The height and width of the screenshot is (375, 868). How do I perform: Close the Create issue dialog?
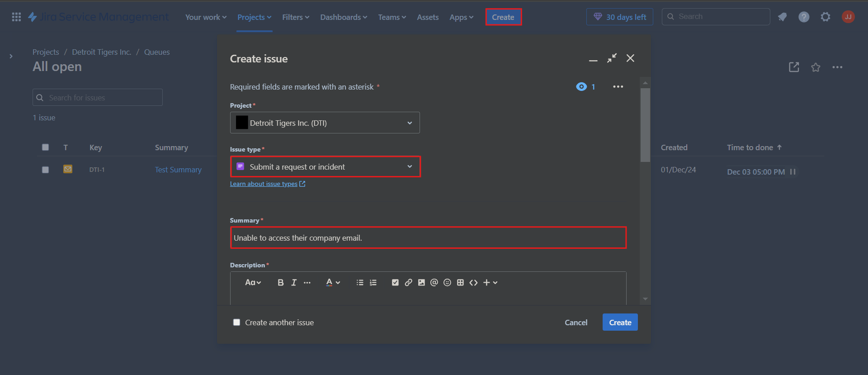pos(630,58)
